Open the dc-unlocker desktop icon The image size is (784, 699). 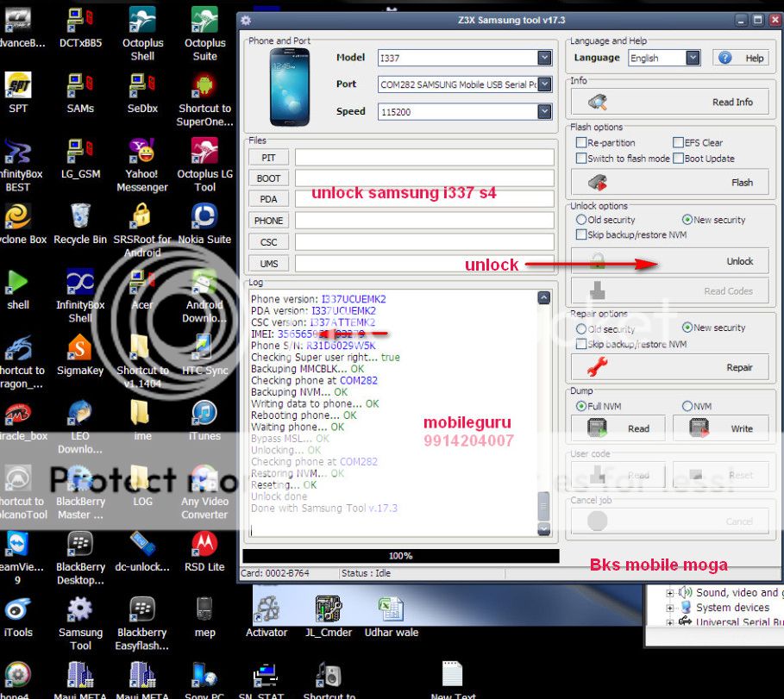[142, 551]
